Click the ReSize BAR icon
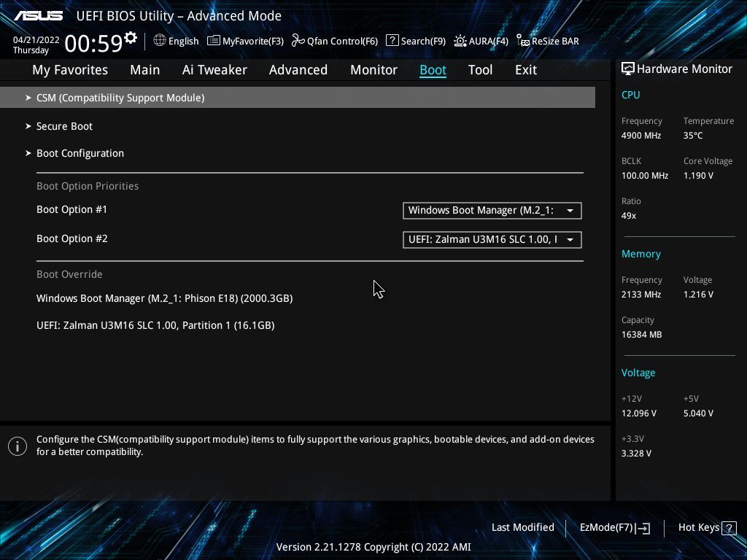 (522, 41)
